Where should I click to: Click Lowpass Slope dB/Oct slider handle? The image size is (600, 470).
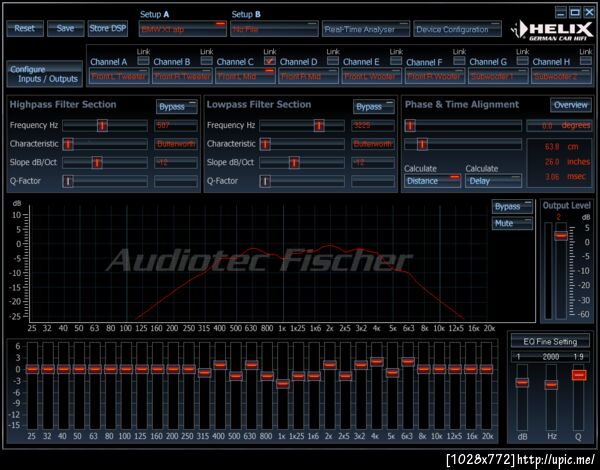point(294,163)
